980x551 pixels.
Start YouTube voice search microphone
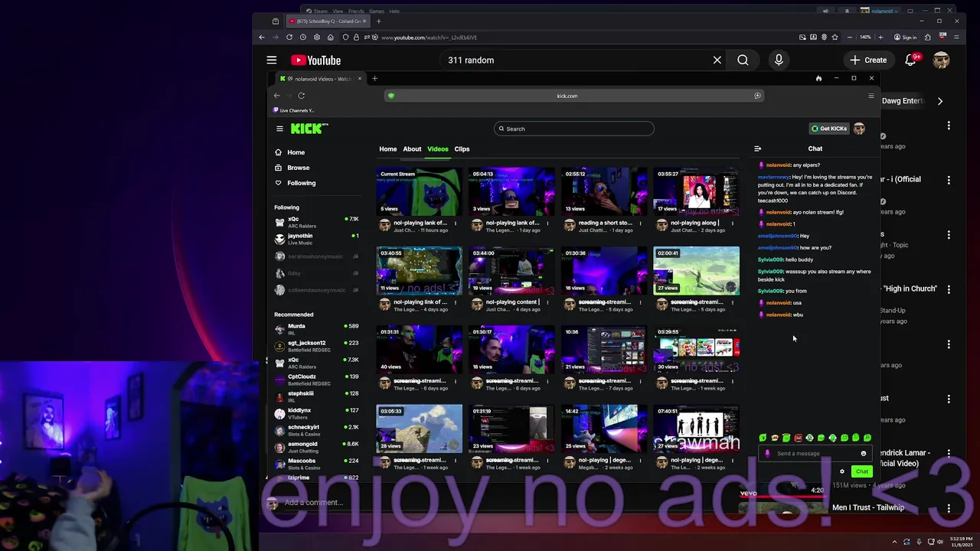pos(779,60)
